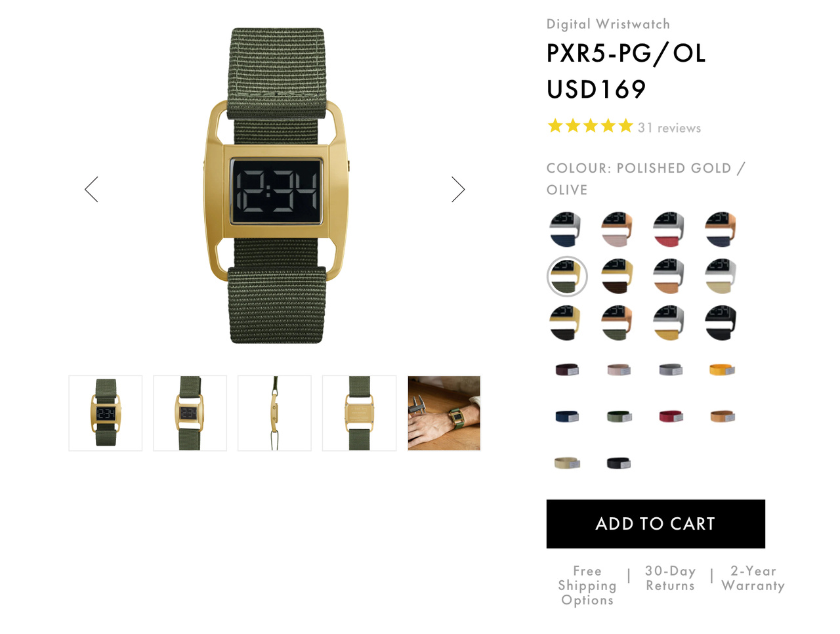Pick the navy blue strap accessory
840x634 pixels.
tap(567, 417)
